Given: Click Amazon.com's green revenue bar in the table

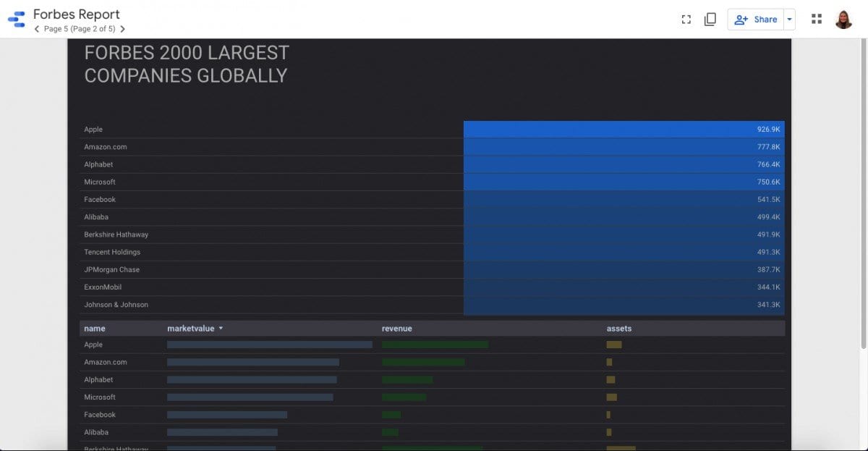Looking at the screenshot, I should [x=423, y=362].
